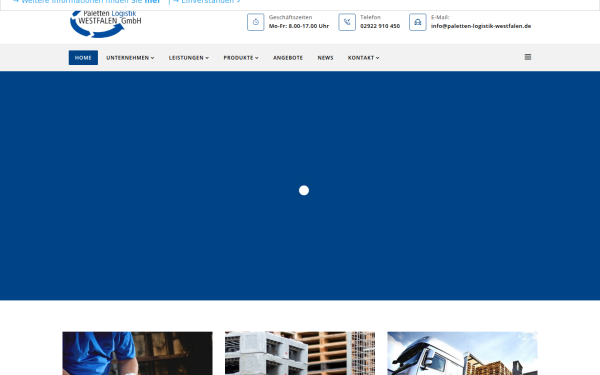Click the phone number 02922 910 450

point(380,26)
